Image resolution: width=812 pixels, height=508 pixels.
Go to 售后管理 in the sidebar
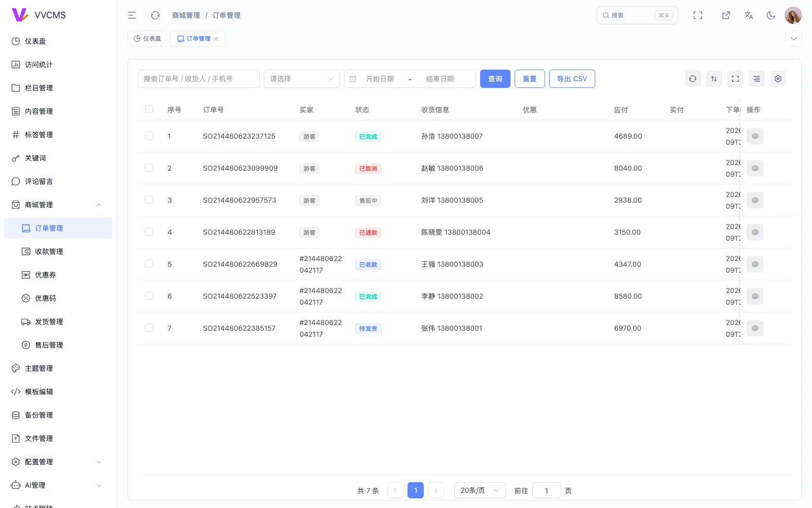[58, 345]
